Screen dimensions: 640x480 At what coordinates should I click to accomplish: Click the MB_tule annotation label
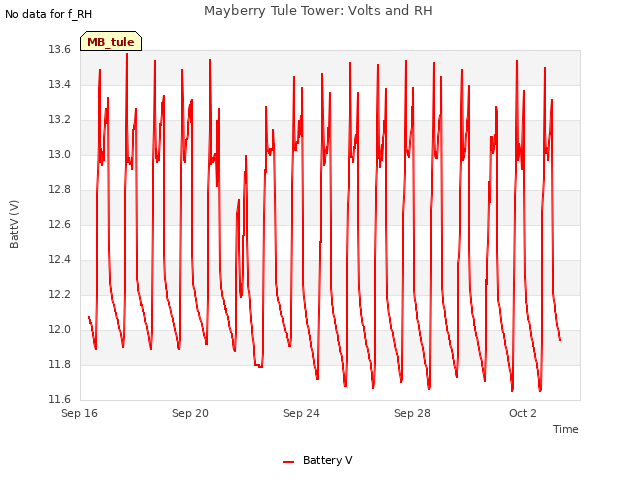[x=111, y=41]
